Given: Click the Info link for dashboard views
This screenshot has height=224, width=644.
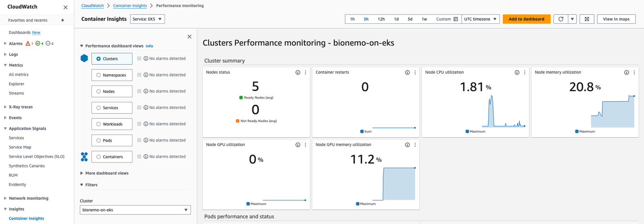Looking at the screenshot, I should pos(150,46).
